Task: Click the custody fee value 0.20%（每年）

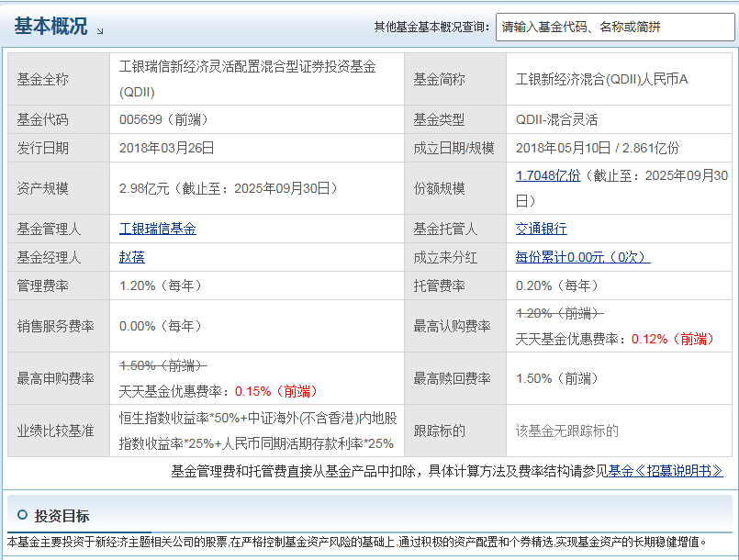Action: coord(557,286)
